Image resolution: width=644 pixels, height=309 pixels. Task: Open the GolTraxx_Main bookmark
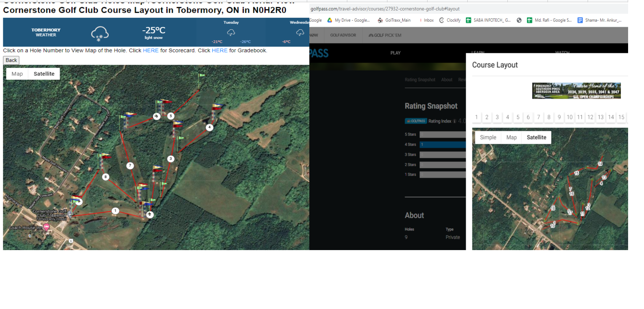point(394,20)
